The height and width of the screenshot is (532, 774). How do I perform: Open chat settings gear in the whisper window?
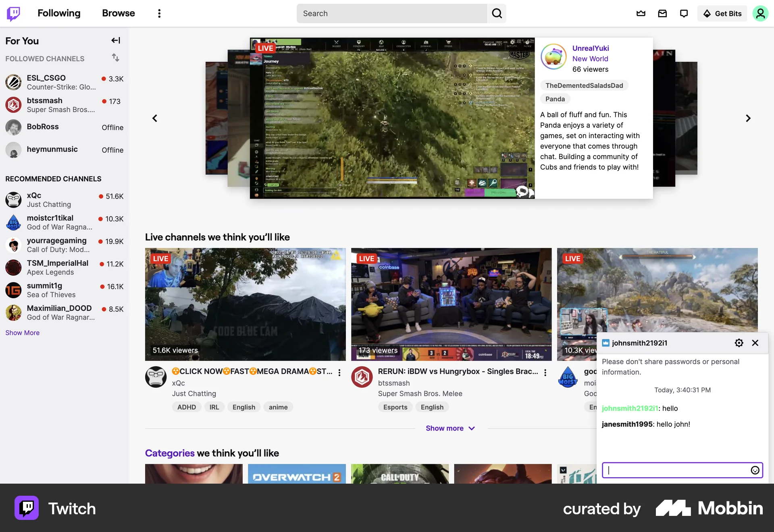click(739, 343)
